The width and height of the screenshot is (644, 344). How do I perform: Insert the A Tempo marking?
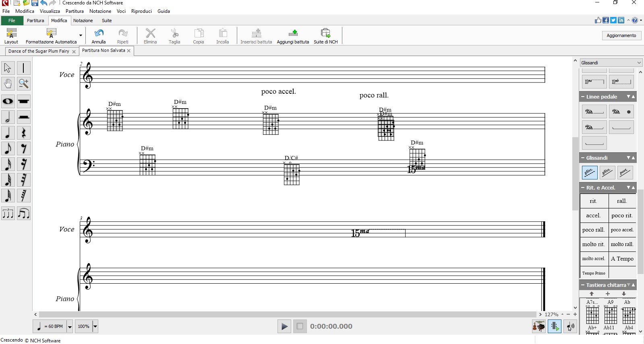[x=622, y=259]
